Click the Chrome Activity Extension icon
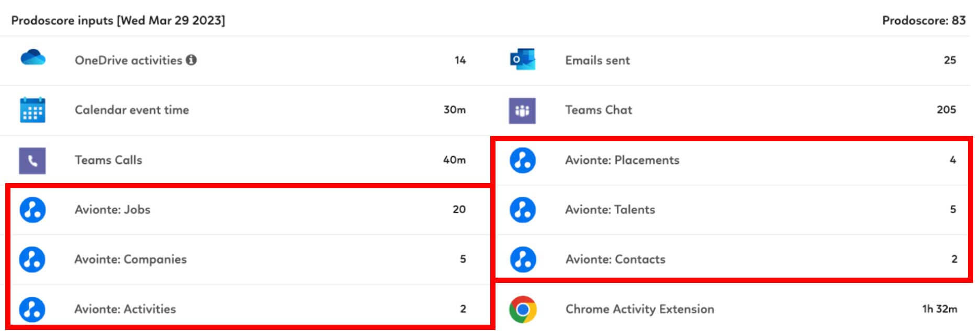 [523, 310]
